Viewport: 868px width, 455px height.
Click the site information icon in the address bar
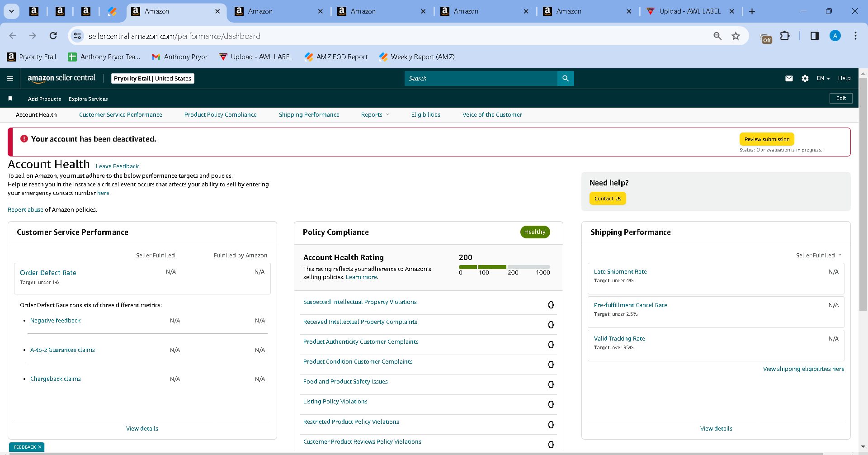point(78,36)
